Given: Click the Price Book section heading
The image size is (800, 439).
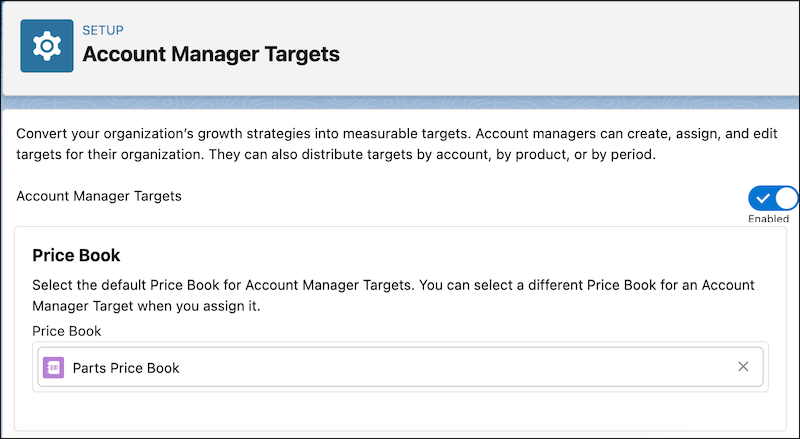Looking at the screenshot, I should click(x=77, y=255).
